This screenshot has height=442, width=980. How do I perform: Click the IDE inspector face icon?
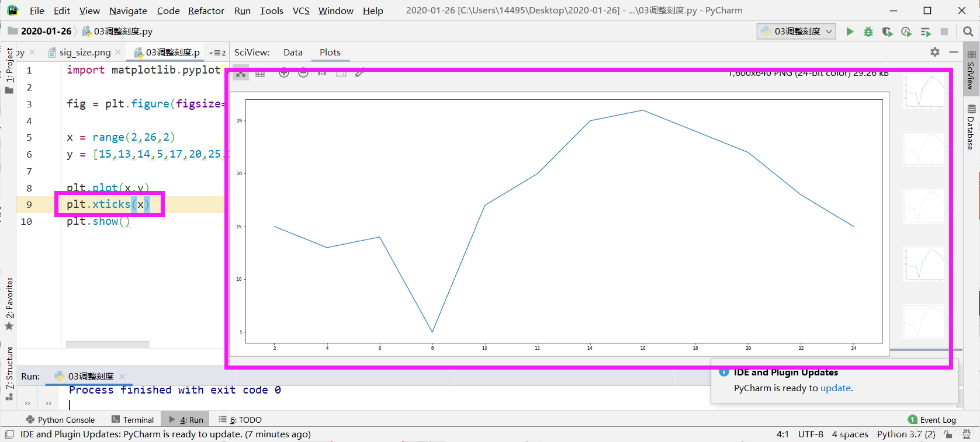pos(967,434)
